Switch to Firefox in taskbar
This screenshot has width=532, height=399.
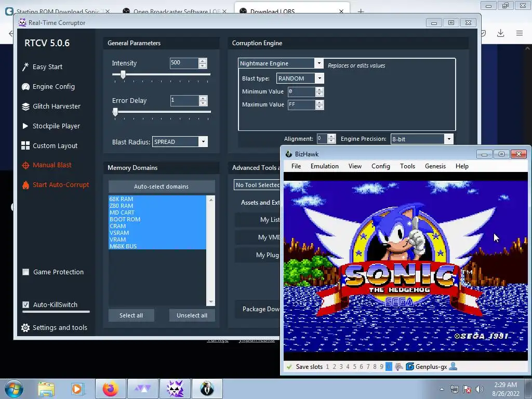pyautogui.click(x=111, y=389)
